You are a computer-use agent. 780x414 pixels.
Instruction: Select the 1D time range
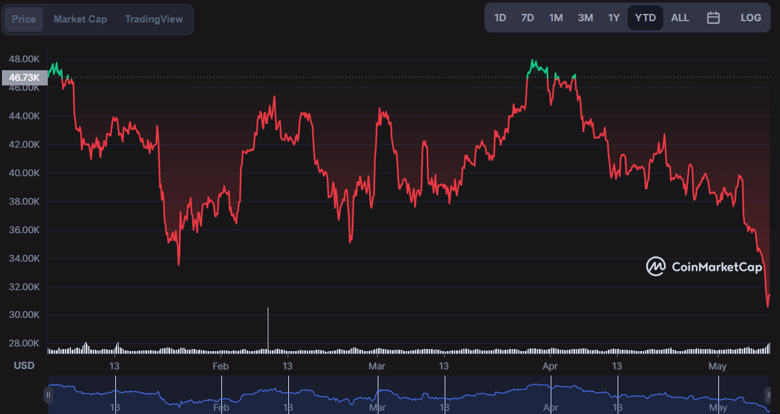500,18
